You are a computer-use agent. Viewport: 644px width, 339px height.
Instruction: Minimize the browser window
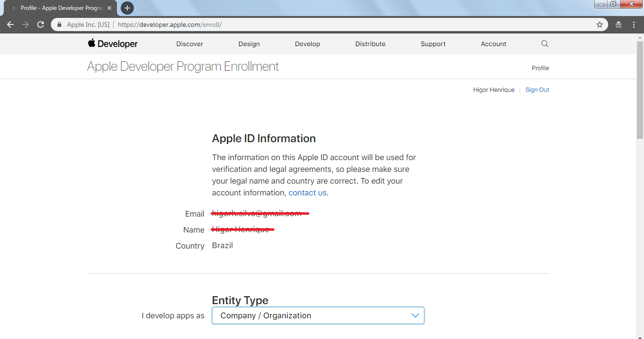pyautogui.click(x=601, y=4)
